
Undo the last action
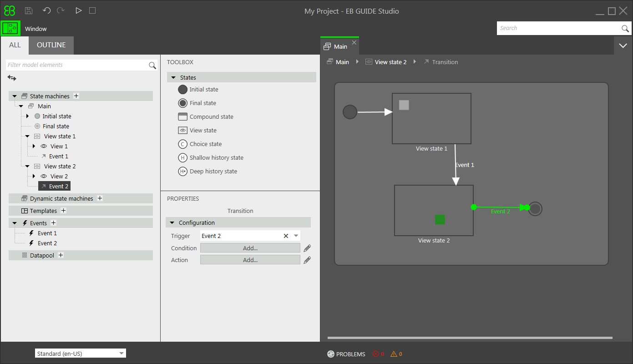pos(46,10)
